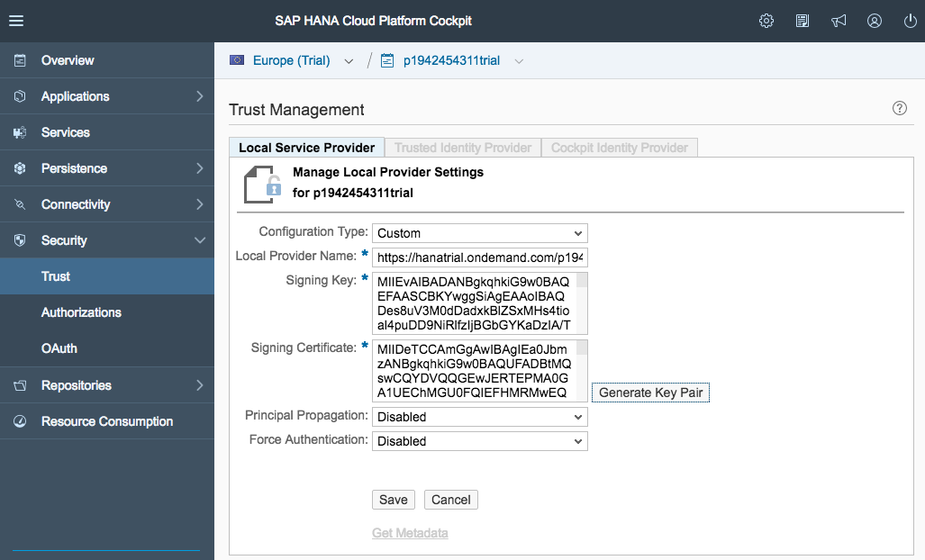Viewport: 925px width, 560px height.
Task: Open Trust under Security
Action: tap(107, 275)
